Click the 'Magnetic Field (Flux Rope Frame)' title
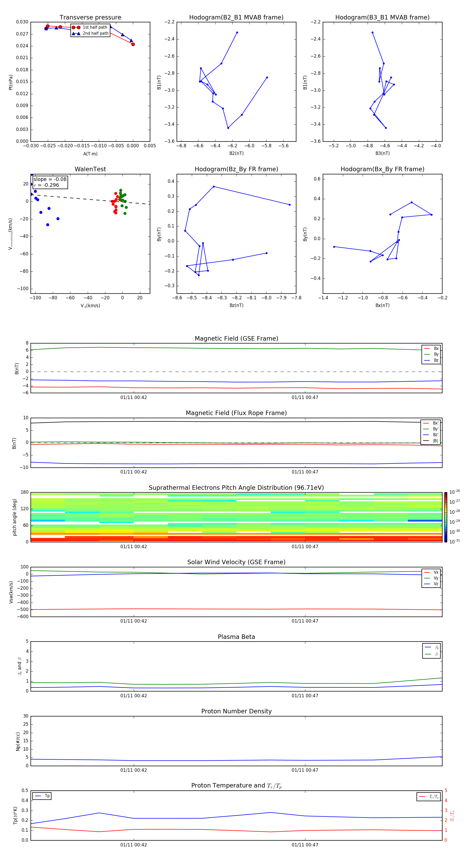 (x=236, y=413)
